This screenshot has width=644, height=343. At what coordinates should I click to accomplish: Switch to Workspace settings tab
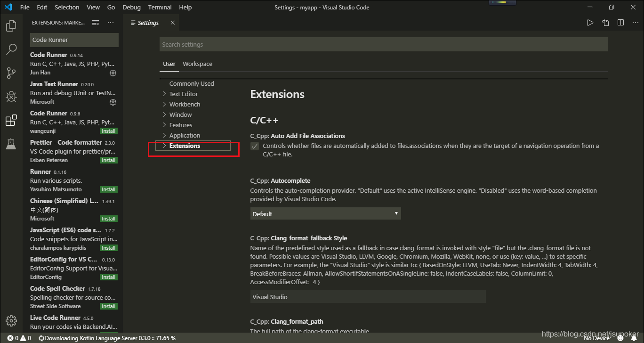197,64
